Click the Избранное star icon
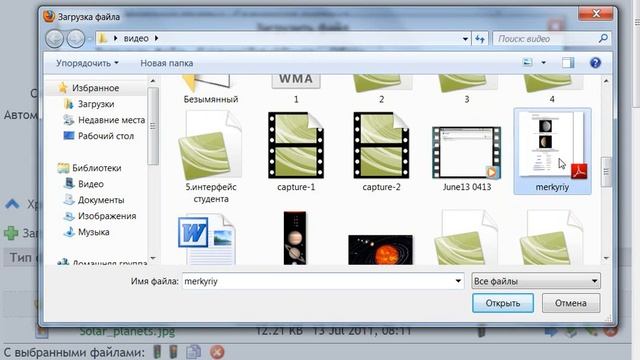The height and width of the screenshot is (360, 640). tap(63, 88)
